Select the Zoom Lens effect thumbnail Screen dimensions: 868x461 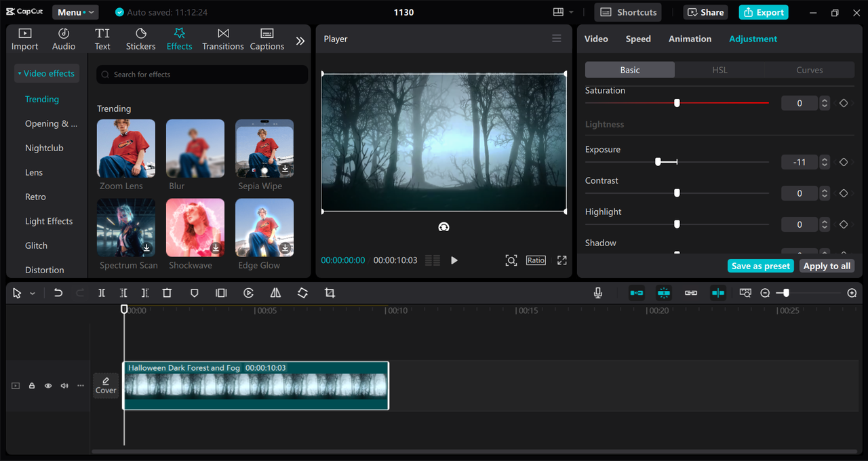pyautogui.click(x=126, y=148)
